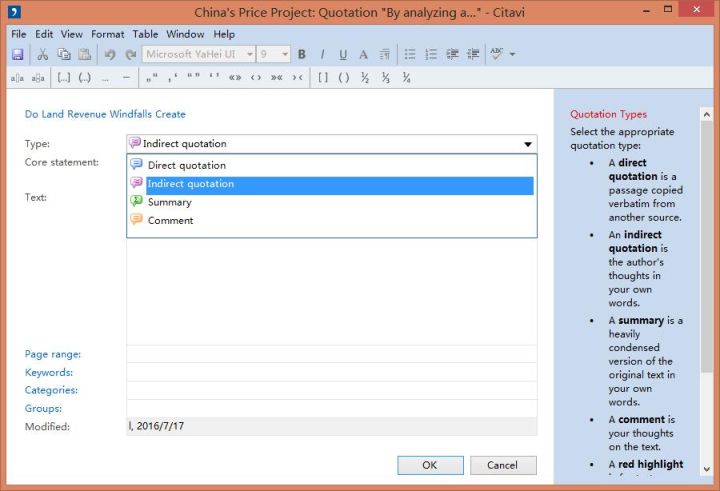Click the Paste clipboard icon
This screenshot has height=491, width=720.
click(x=85, y=54)
